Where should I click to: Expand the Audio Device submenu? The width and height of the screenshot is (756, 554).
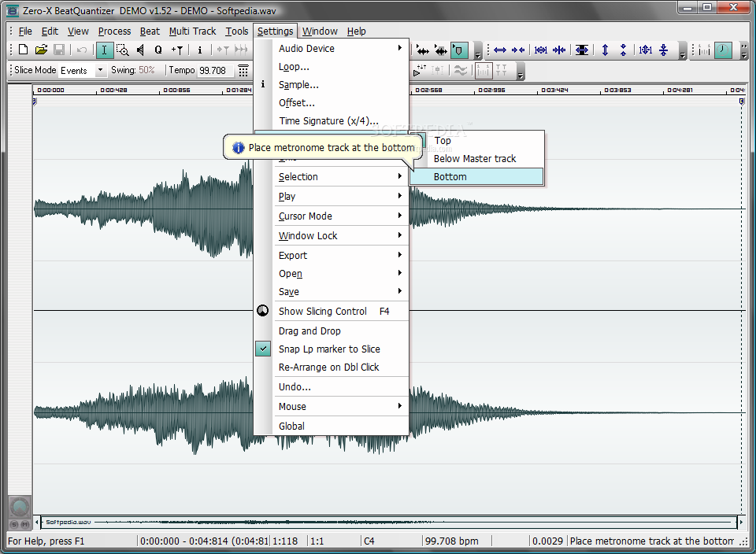pos(332,48)
